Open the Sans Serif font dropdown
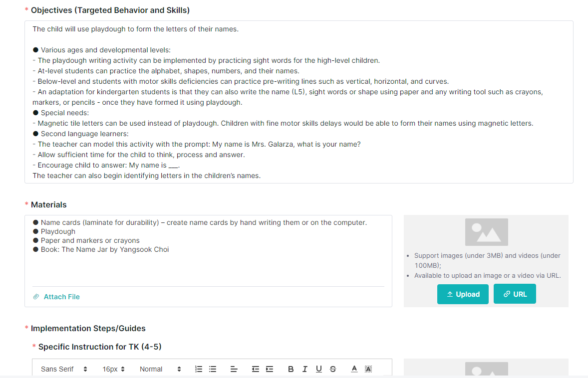The height and width of the screenshot is (378, 588). click(x=64, y=369)
